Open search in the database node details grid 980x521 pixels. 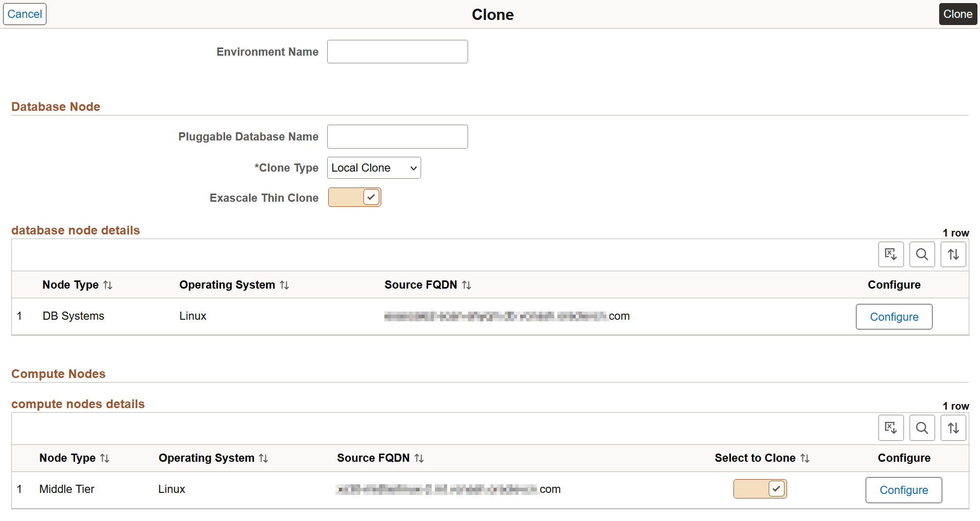coord(922,254)
